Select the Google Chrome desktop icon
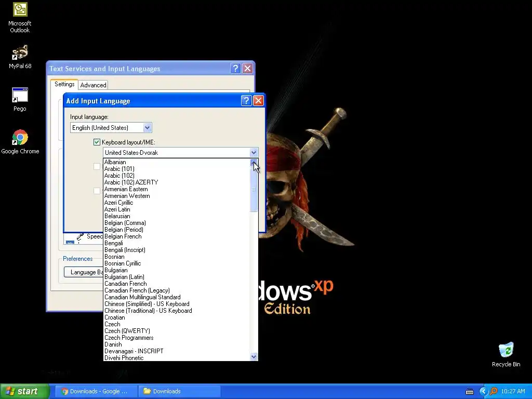 pos(20,142)
